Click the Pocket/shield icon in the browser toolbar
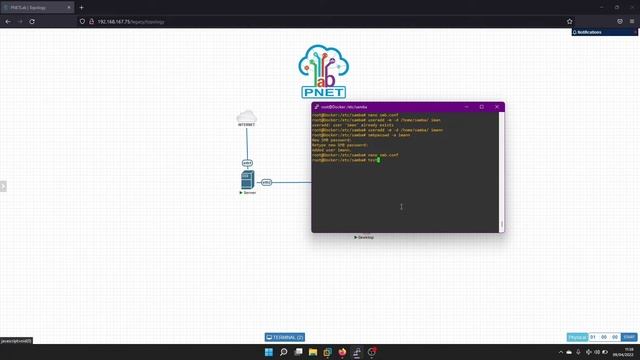 pyautogui.click(x=620, y=21)
